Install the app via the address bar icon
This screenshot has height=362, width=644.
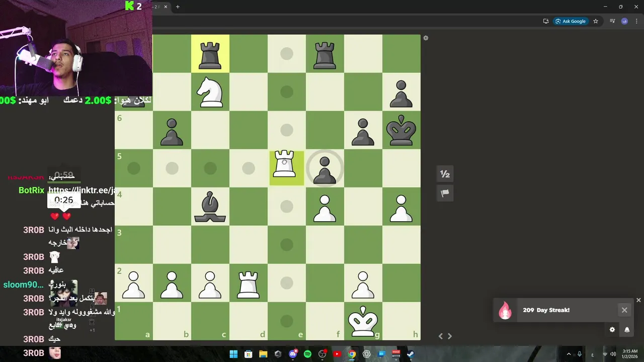tap(546, 21)
